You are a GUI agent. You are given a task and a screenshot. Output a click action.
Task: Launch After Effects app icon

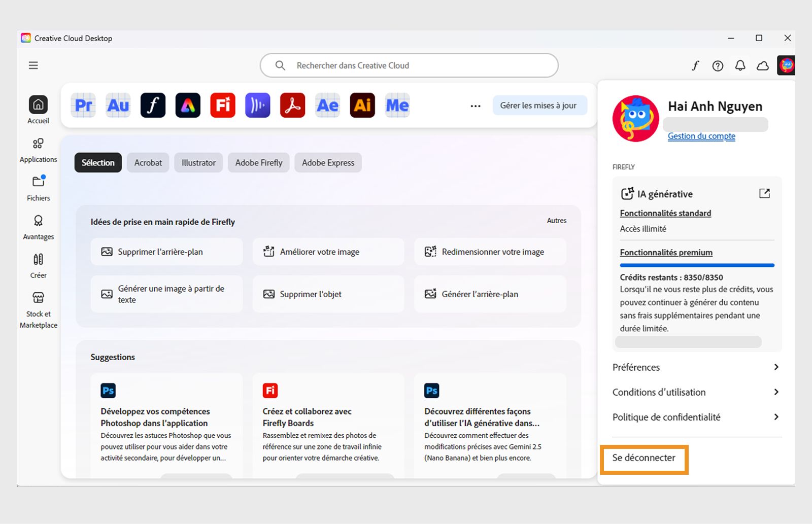point(327,106)
